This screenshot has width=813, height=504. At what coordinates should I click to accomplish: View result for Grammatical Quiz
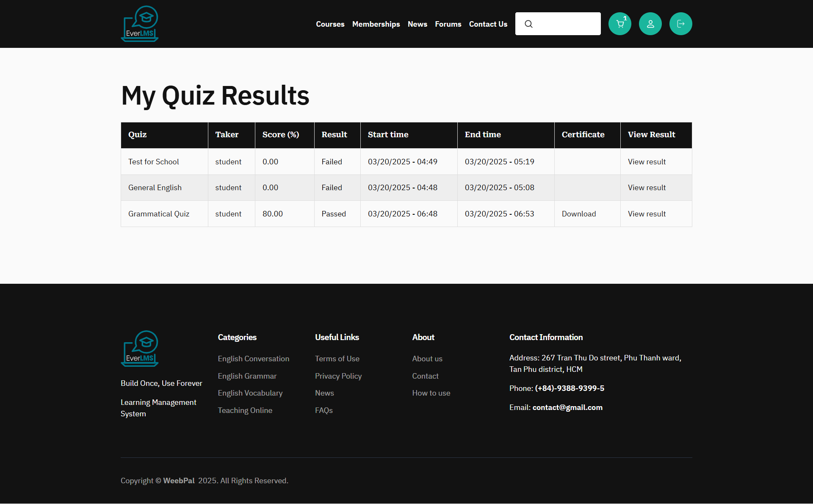[x=646, y=214]
